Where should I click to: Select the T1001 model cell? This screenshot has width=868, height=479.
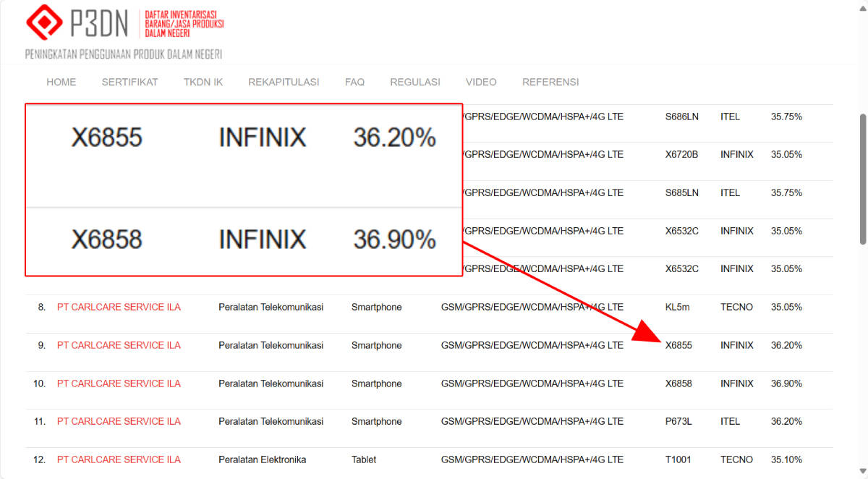click(678, 459)
